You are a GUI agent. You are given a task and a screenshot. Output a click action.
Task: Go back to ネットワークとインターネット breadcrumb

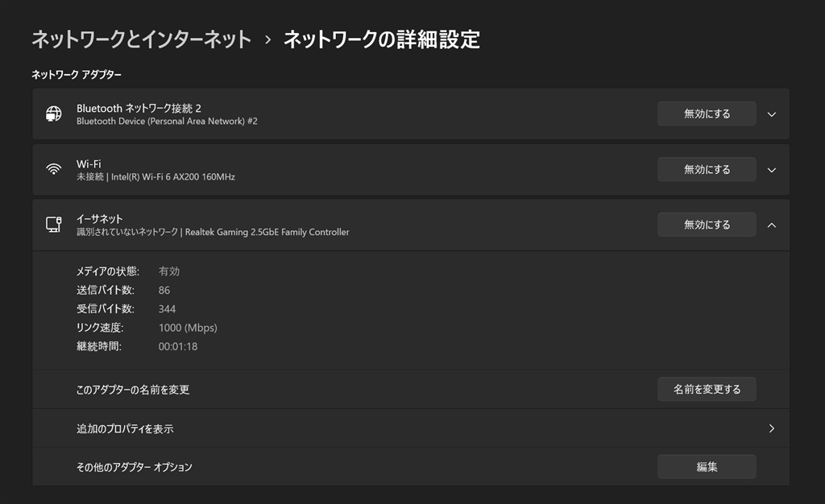pyautogui.click(x=142, y=39)
